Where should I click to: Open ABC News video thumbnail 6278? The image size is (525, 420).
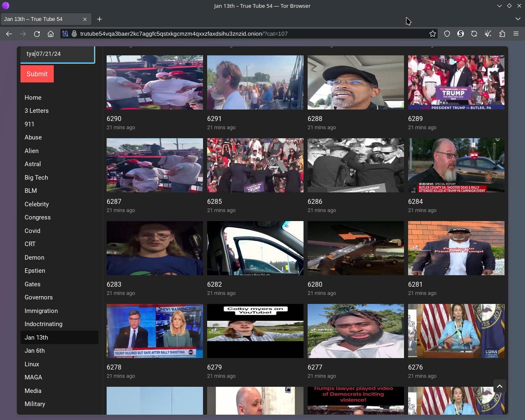(x=155, y=331)
